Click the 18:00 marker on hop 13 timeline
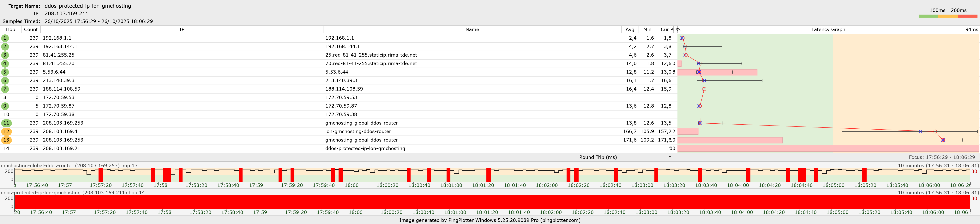This screenshot has width=980, height=224. coord(352,185)
